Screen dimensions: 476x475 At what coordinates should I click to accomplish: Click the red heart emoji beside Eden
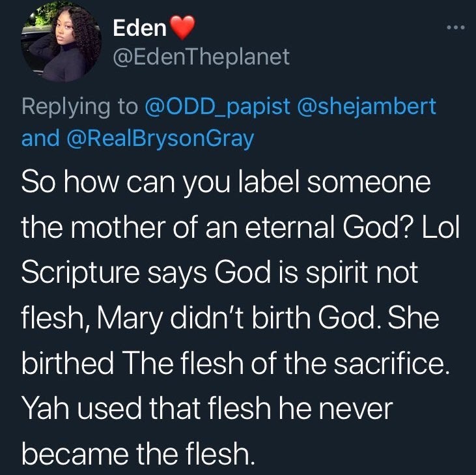pyautogui.click(x=182, y=27)
